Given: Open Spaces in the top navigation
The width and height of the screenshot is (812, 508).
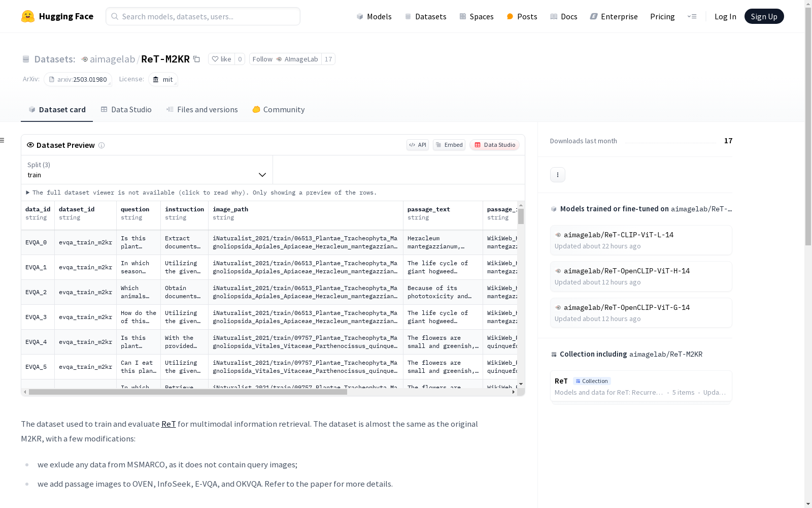Looking at the screenshot, I should (x=476, y=17).
